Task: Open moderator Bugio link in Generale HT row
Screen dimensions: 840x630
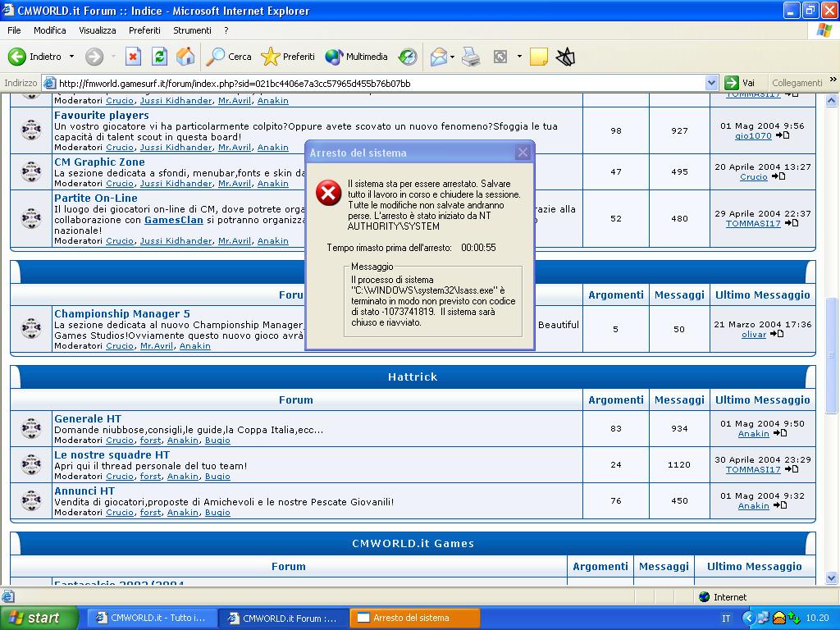Action: (217, 441)
